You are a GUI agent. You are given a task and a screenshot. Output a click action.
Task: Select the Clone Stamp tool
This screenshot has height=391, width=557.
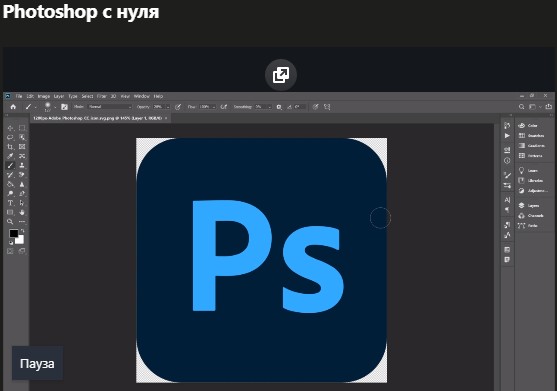tap(22, 165)
